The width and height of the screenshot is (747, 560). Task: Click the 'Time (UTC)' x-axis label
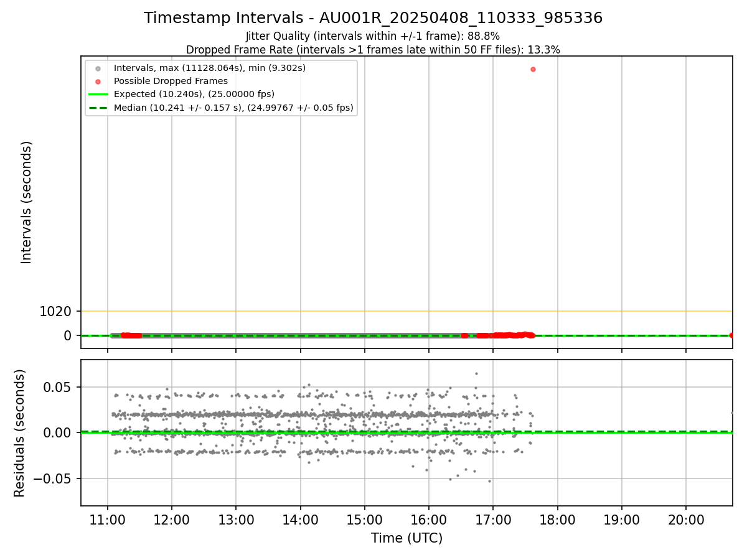point(406,538)
